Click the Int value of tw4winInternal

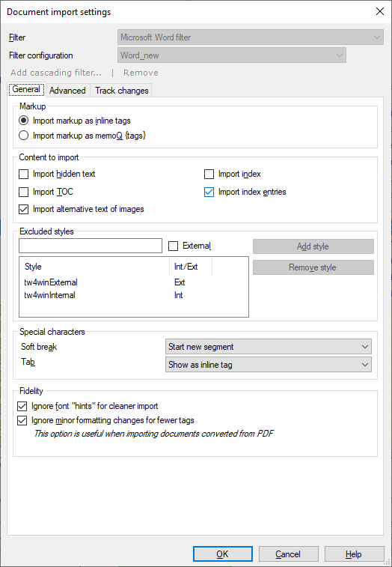(179, 295)
